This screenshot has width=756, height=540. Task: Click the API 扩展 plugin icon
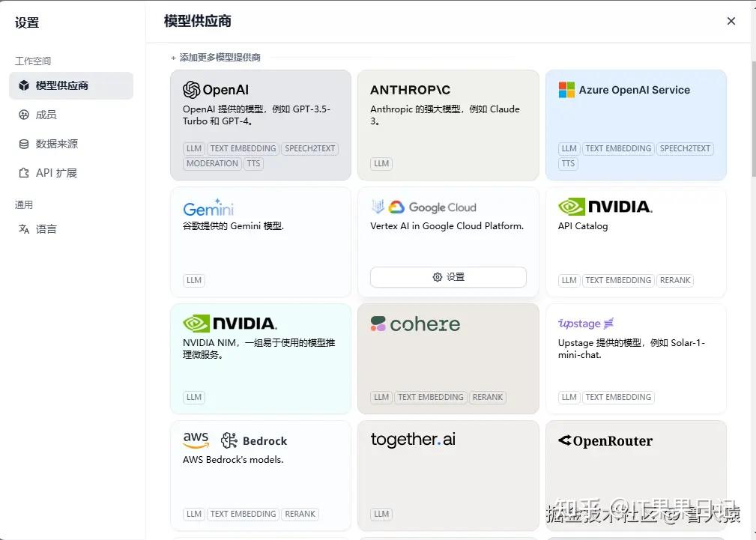[x=24, y=172]
